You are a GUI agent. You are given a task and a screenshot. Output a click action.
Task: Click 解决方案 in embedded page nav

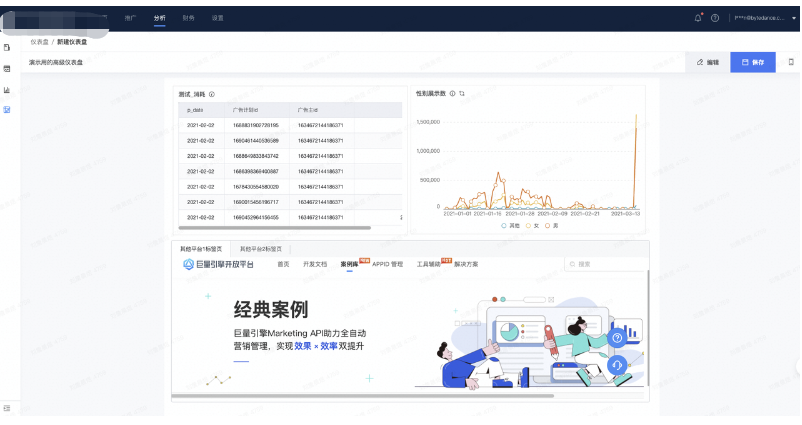(x=466, y=264)
